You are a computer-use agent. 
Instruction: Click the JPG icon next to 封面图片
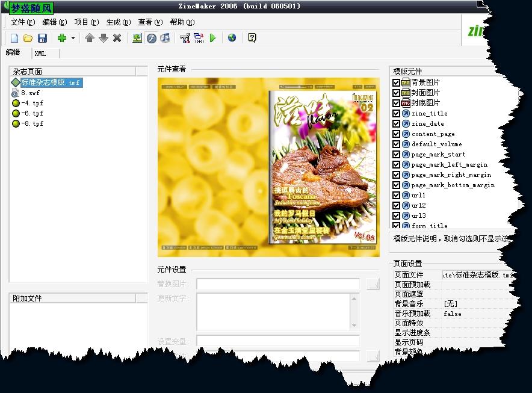click(x=406, y=92)
